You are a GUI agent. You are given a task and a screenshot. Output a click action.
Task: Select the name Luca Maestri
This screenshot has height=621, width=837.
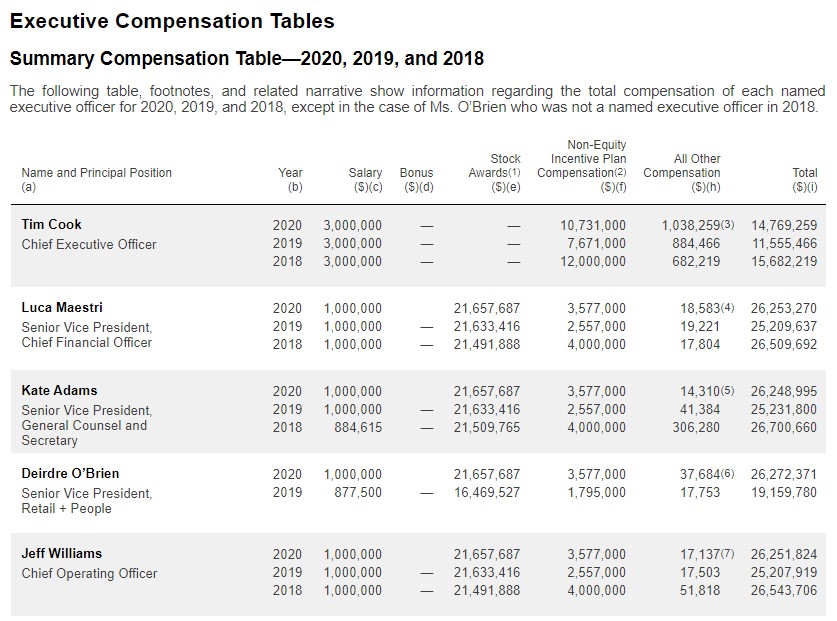coord(62,307)
